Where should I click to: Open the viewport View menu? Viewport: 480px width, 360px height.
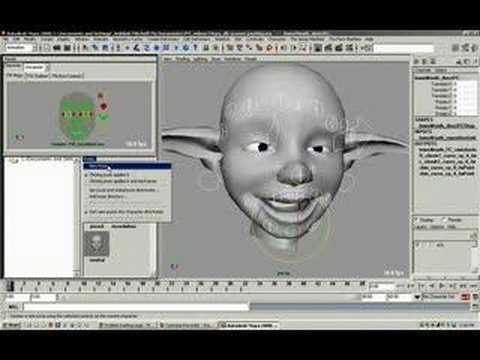pyautogui.click(x=168, y=59)
